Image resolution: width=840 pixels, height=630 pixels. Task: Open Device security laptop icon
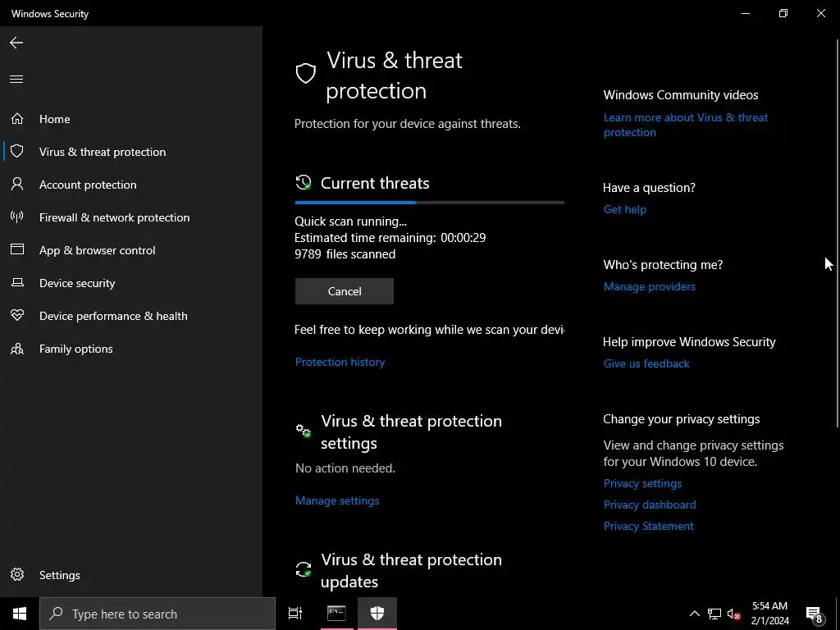coord(16,283)
